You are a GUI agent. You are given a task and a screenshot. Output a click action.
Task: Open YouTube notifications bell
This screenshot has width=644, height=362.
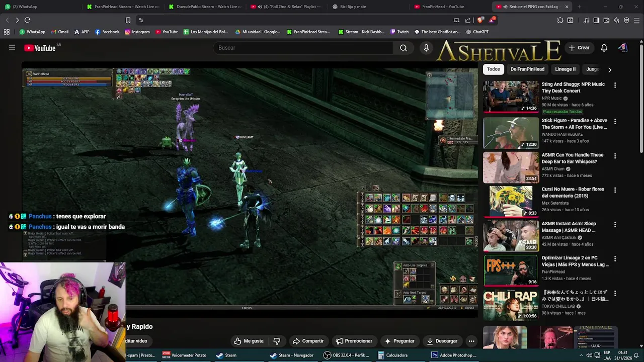604,48
